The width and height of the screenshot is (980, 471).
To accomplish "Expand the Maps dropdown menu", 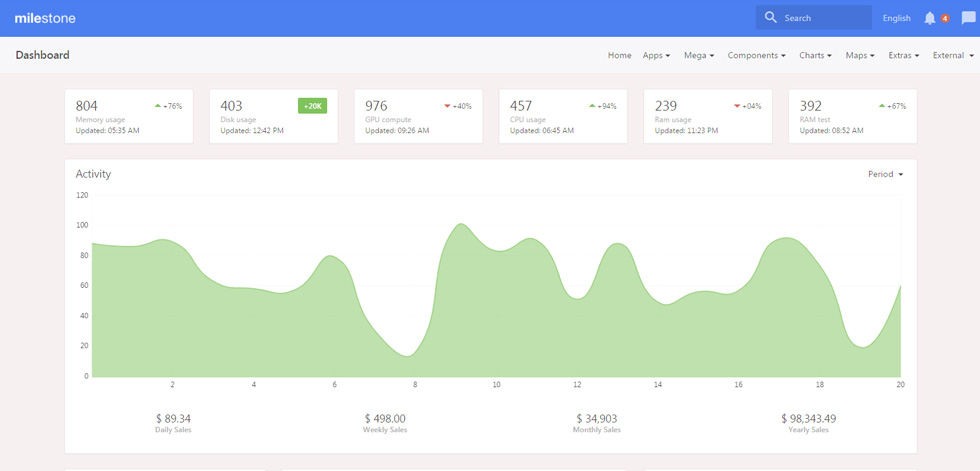I will (x=860, y=55).
